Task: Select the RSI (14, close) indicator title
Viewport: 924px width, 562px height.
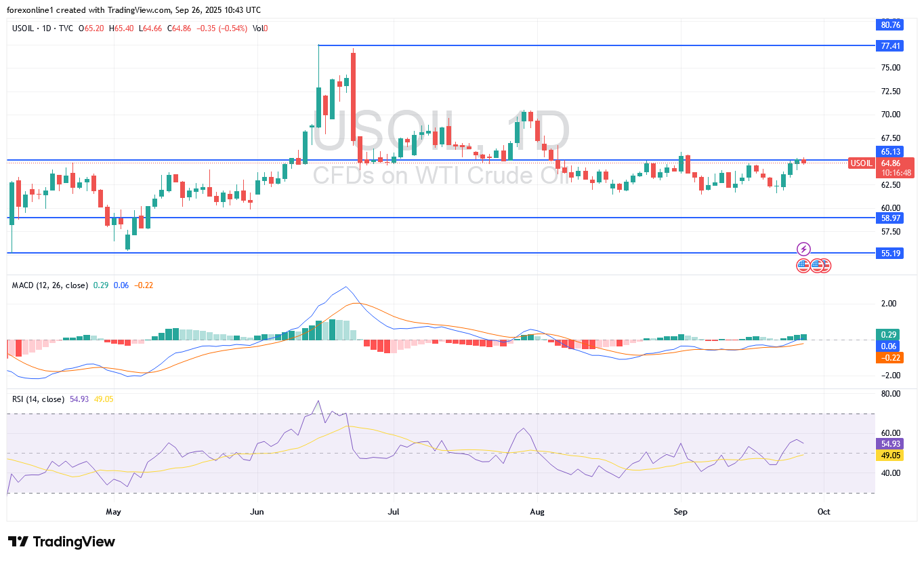Action: click(39, 399)
